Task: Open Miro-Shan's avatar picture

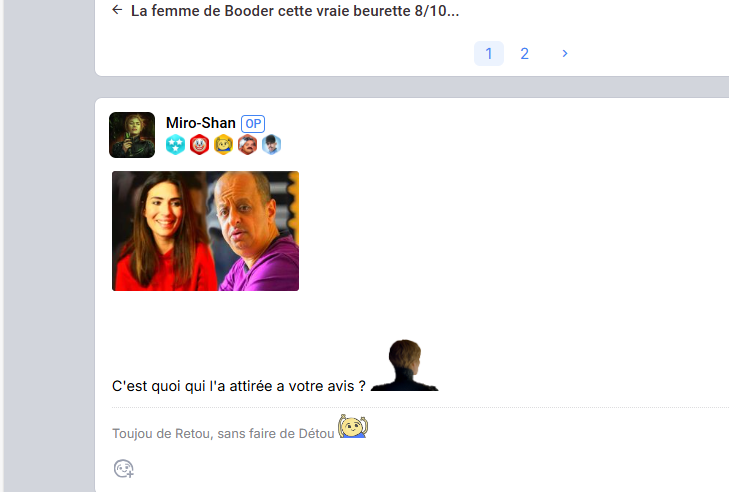Action: tap(132, 135)
